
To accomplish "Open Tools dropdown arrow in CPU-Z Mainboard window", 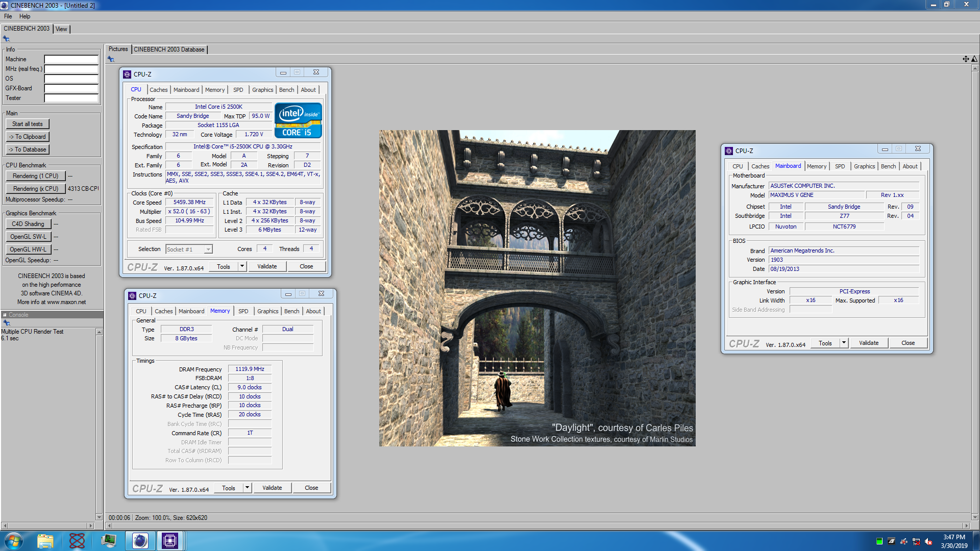I will point(844,343).
